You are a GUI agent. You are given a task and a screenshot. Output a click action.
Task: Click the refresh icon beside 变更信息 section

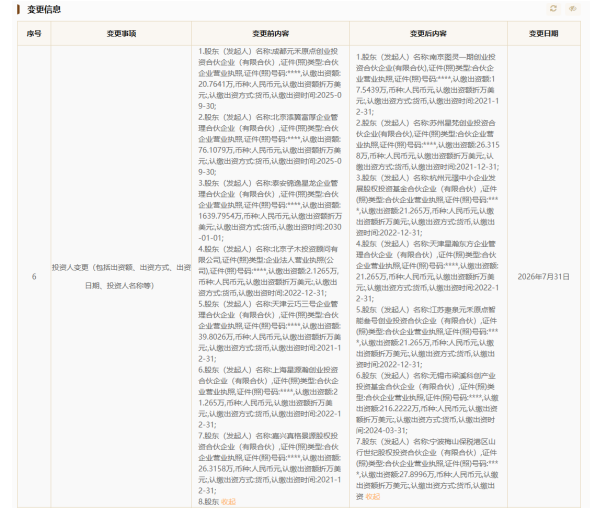[553, 9]
